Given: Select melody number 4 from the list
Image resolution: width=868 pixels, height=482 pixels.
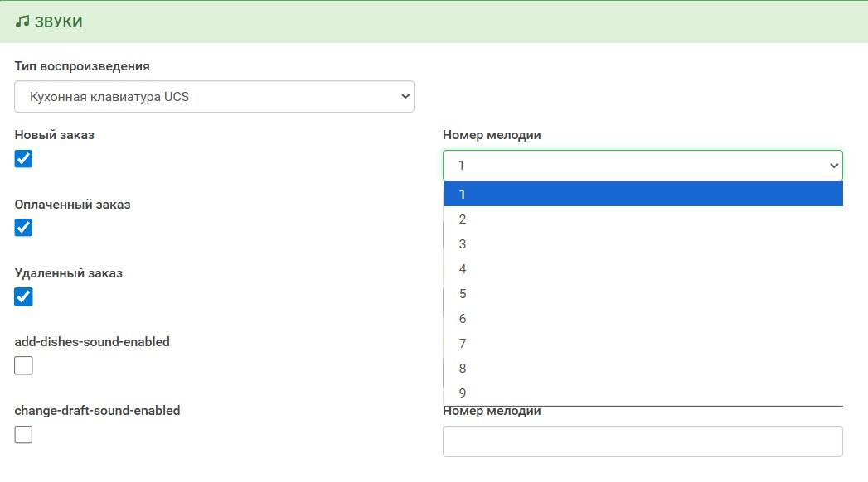Looking at the screenshot, I should point(643,269).
